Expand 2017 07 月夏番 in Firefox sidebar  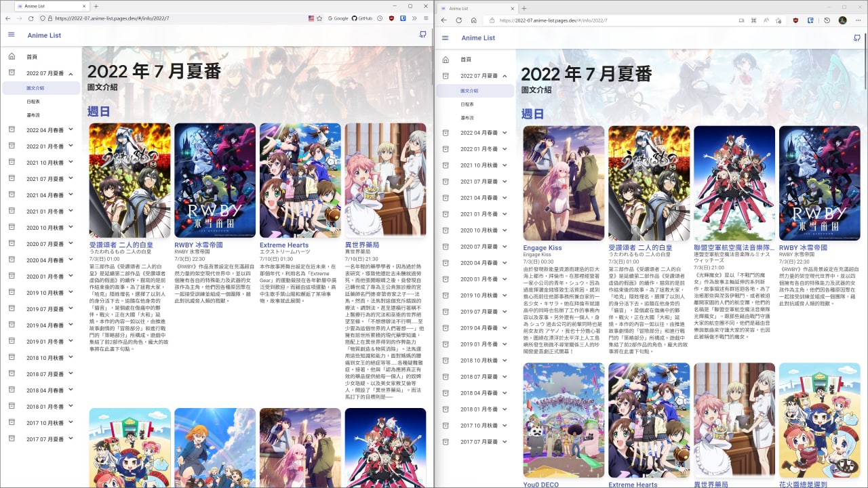click(x=41, y=439)
